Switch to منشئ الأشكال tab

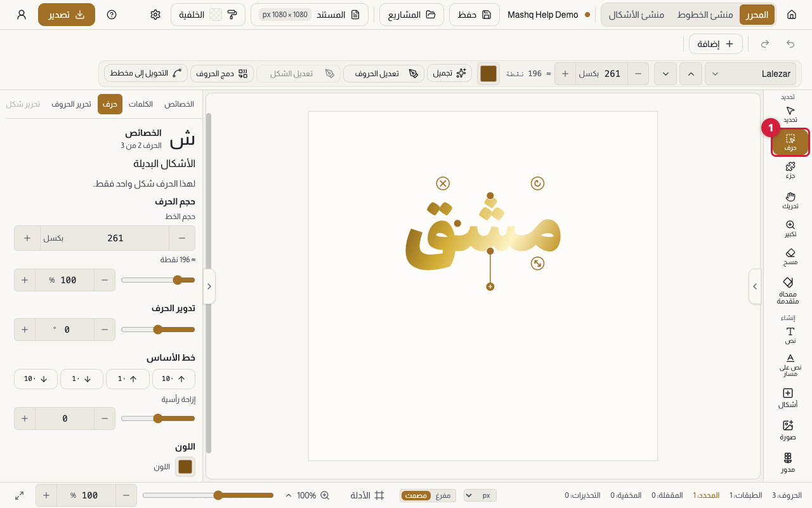coord(636,15)
